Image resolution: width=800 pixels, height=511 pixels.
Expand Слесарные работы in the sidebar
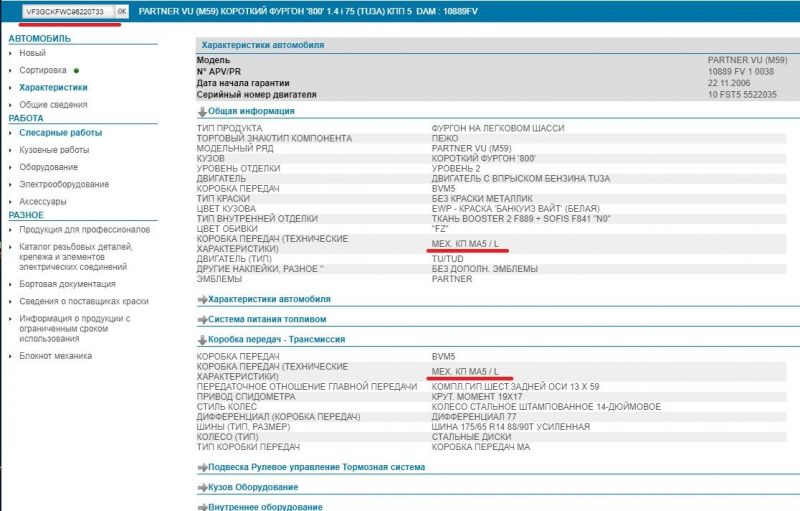coord(60,132)
